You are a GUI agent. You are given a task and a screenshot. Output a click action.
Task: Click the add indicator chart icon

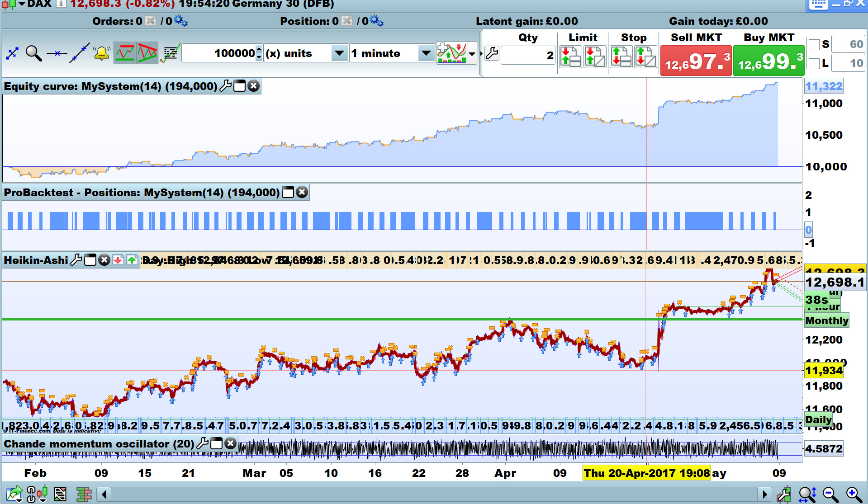pos(451,53)
